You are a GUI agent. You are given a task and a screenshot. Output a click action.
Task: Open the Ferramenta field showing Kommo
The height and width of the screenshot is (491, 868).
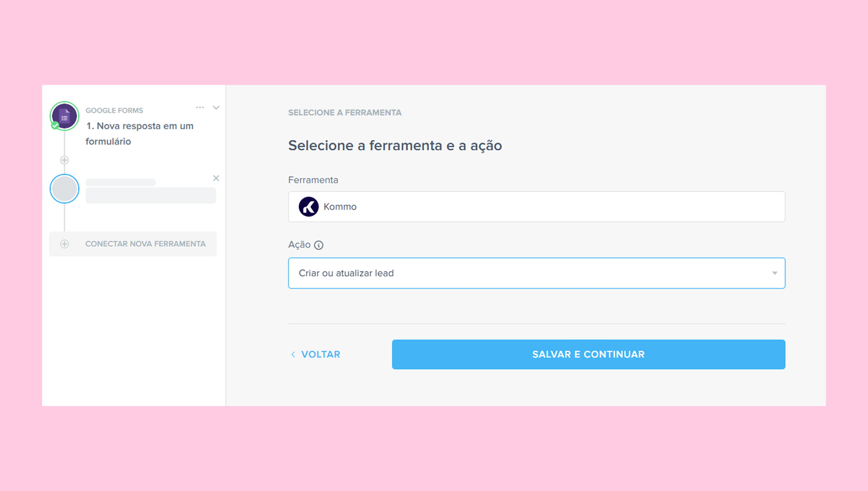click(x=536, y=206)
